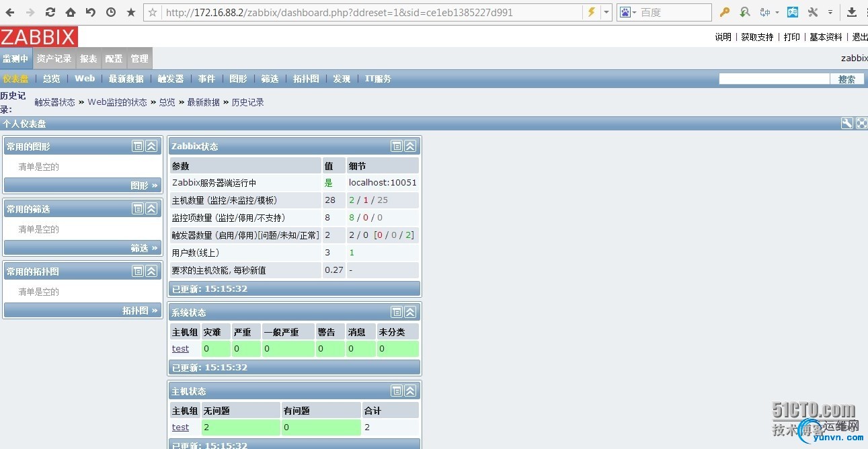Reload the page with the refresh icon
The height and width of the screenshot is (449, 868).
[50, 13]
